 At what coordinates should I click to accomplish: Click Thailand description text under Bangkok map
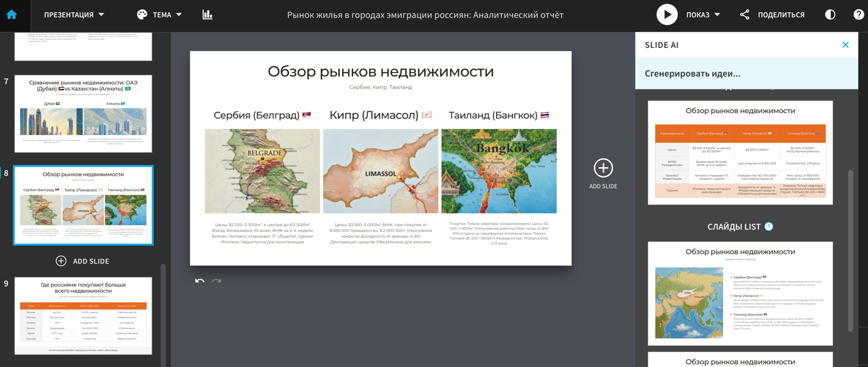[x=499, y=234]
